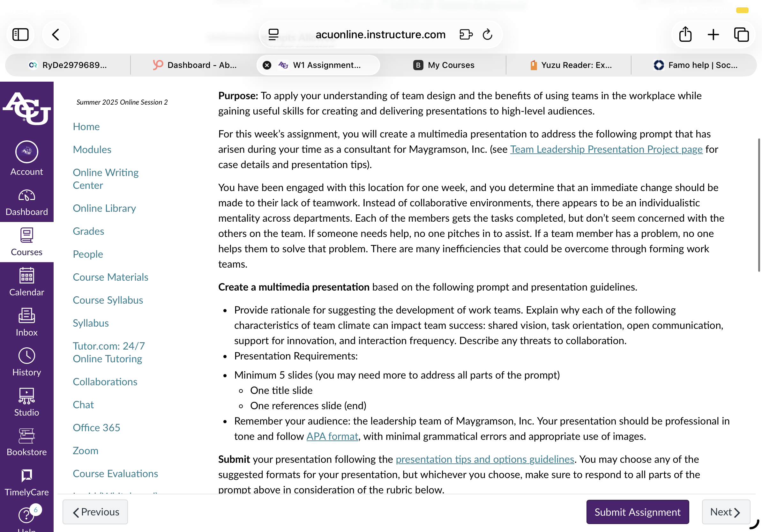
Task: Open the Inbox icon in sidebar
Action: pyautogui.click(x=26, y=316)
